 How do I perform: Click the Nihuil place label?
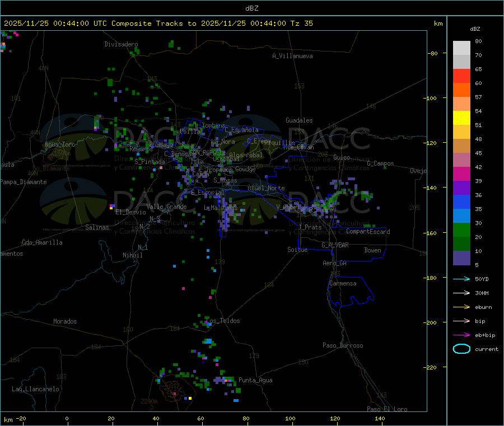[132, 255]
